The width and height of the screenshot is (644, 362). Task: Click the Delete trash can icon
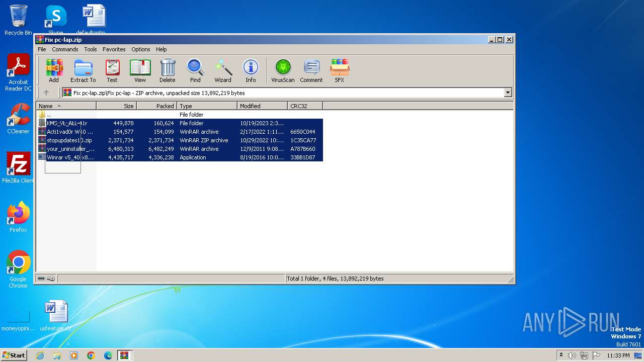coord(168,70)
